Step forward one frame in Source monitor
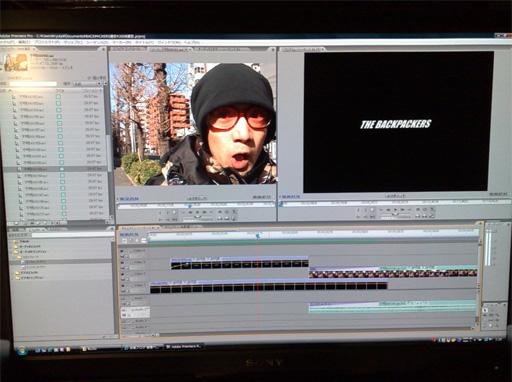512x382 pixels. pyautogui.click(x=204, y=212)
